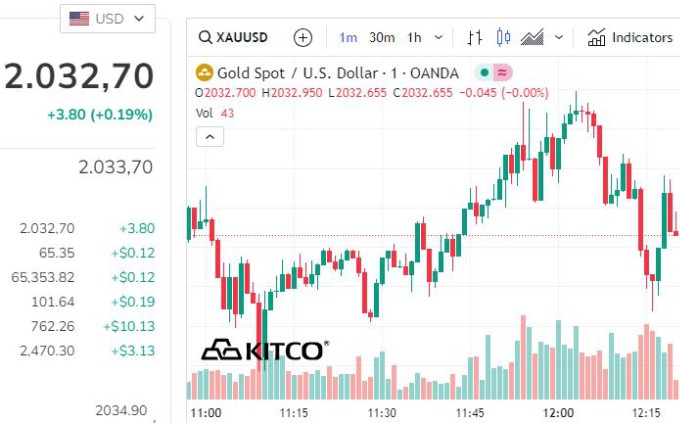Expand the timeframe interval dropdown chevron
680x423 pixels.
click(440, 38)
